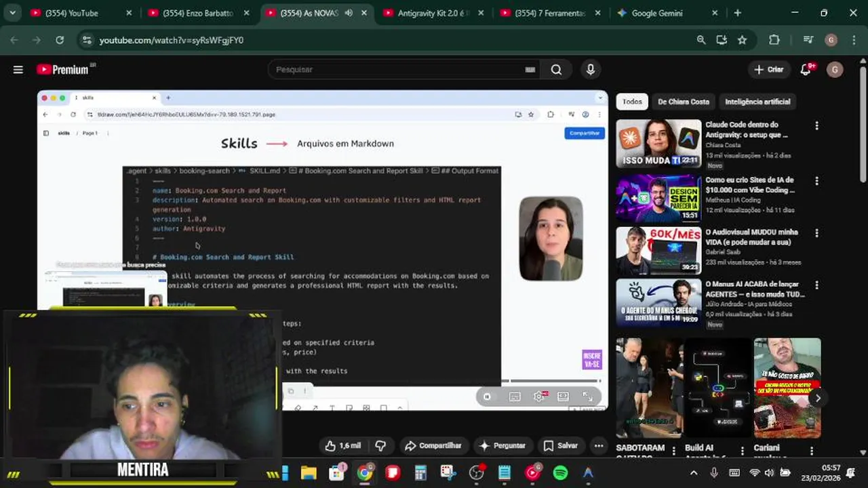Image resolution: width=868 pixels, height=488 pixels.
Task: Like the video with the 1,6 mil button
Action: 343,446
